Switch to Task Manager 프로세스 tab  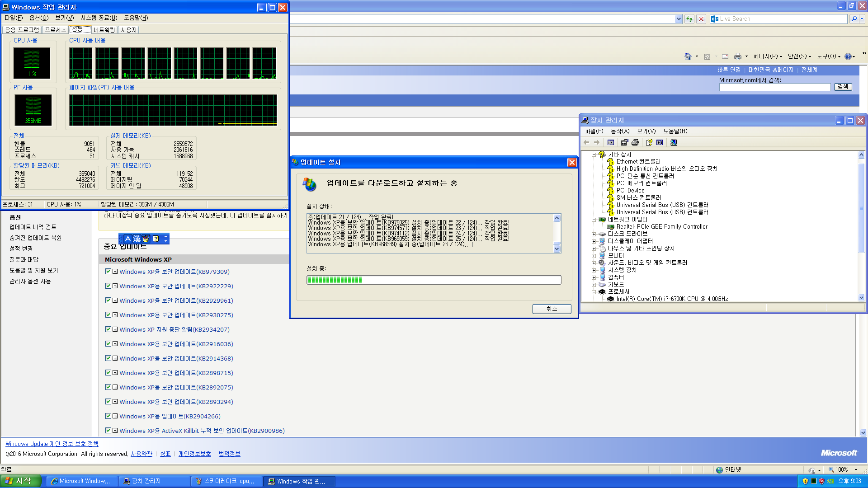[56, 30]
